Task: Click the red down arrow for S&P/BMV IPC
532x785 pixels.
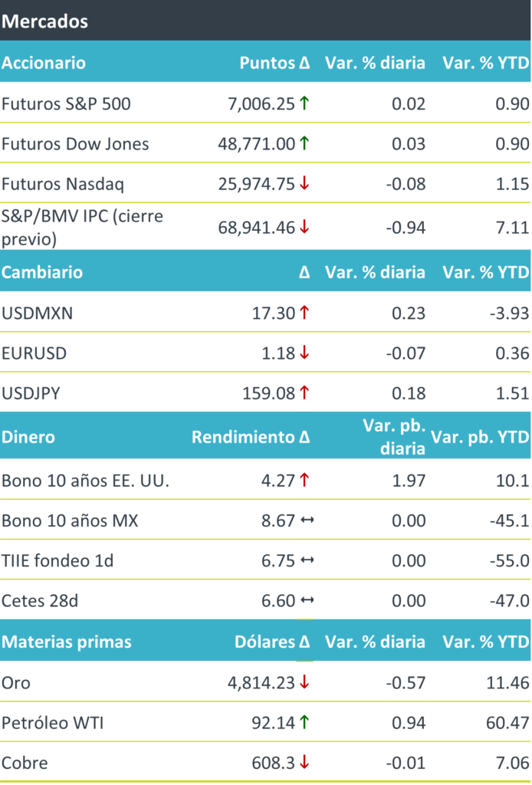Action: click(304, 227)
